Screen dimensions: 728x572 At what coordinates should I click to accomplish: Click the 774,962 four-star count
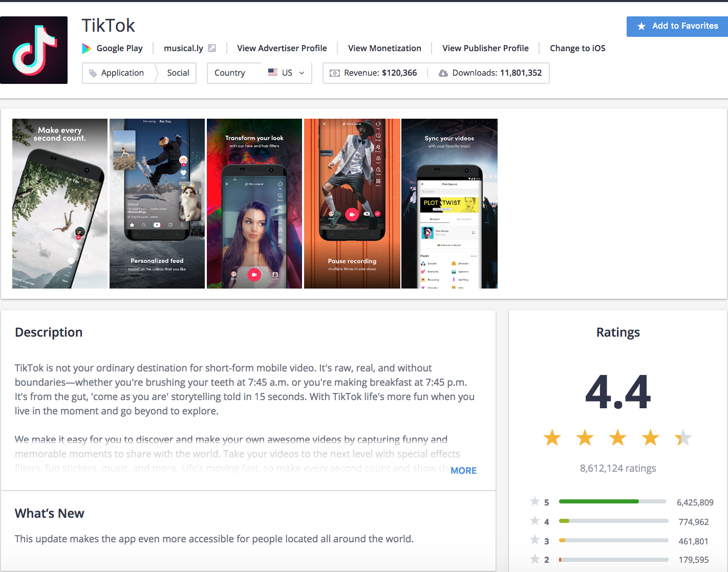coord(694,522)
